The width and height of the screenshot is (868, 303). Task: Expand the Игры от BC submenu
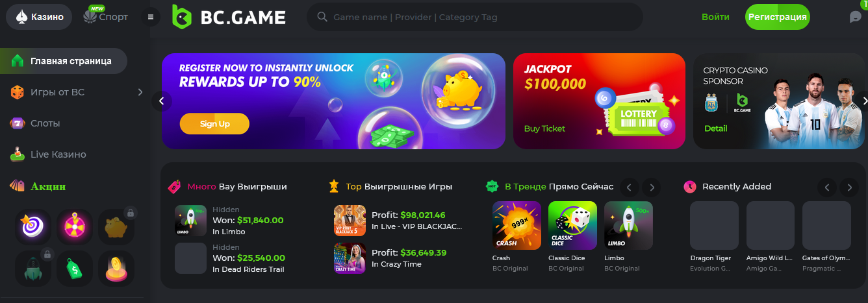140,92
